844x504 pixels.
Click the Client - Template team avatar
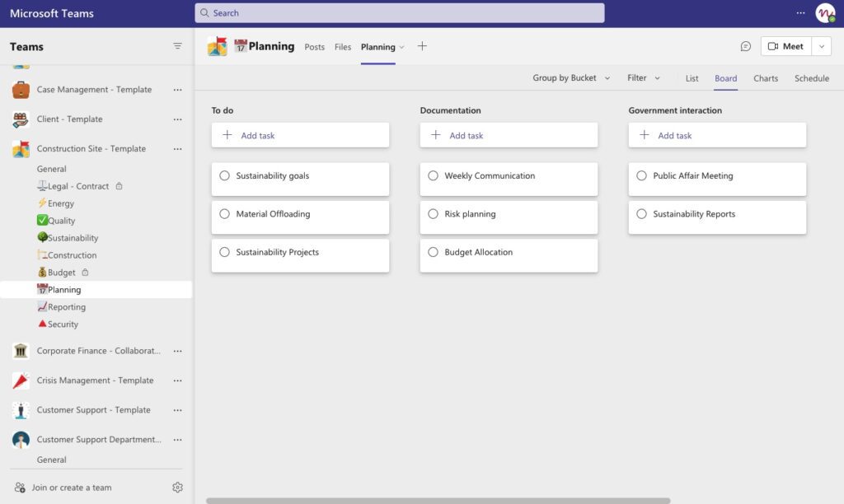21,119
